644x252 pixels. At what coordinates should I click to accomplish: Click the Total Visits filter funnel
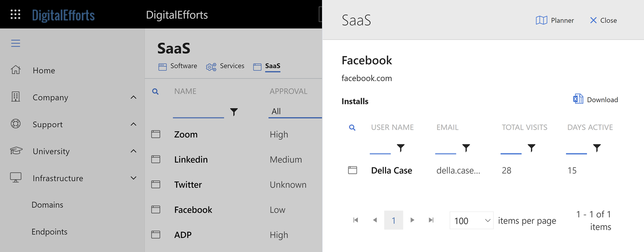[532, 148]
